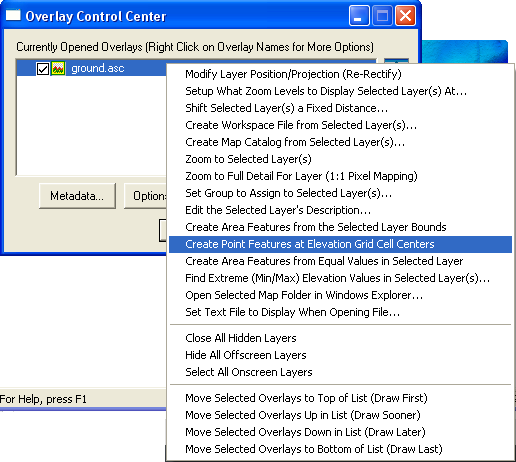Toggle the ground.asc layer visibility checkbox
Viewport: 516px width, 462px height.
click(x=43, y=69)
